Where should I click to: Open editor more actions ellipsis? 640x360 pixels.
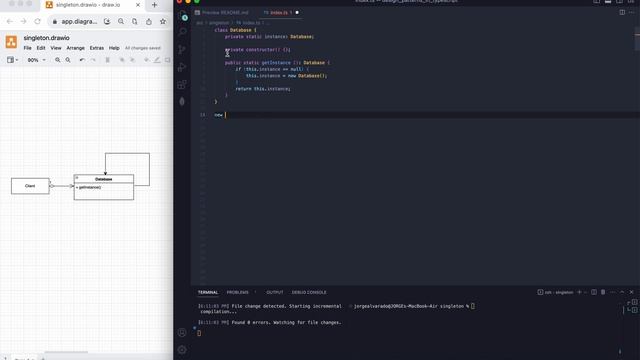(632, 12)
